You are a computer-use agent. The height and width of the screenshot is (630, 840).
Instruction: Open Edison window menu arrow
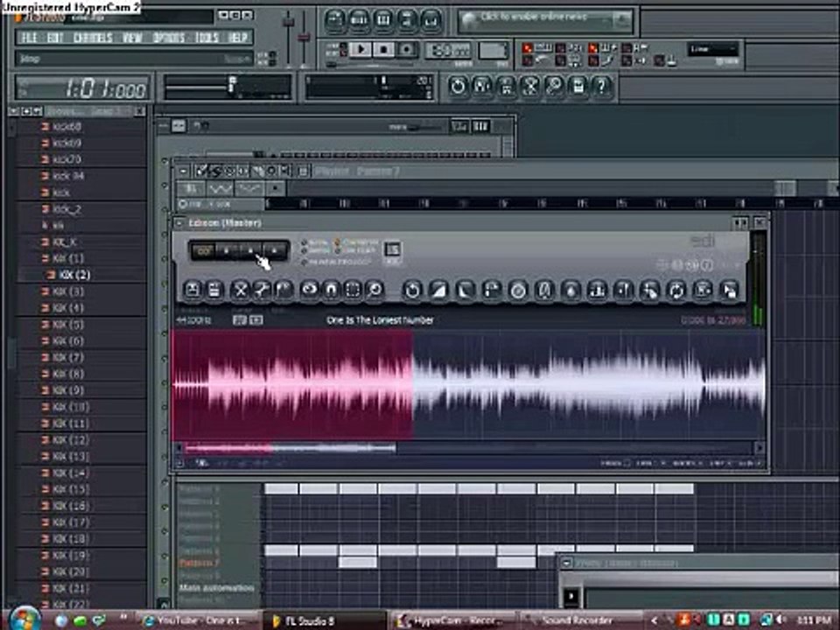point(179,222)
